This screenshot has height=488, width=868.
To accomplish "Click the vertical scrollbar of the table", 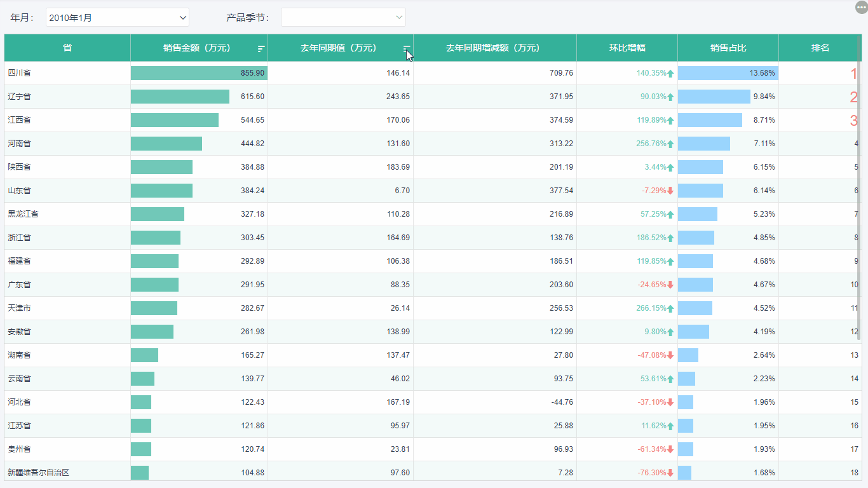I will click(859, 191).
